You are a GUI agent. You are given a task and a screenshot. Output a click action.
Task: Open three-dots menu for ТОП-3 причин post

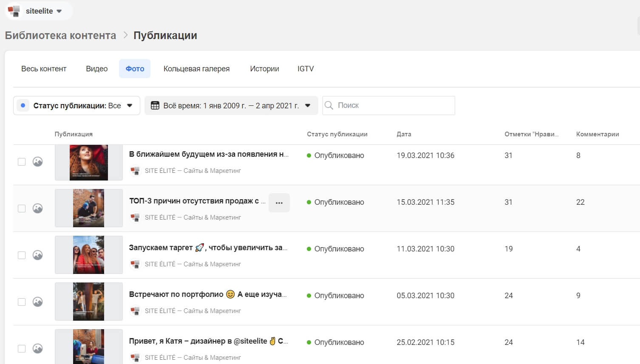point(279,203)
